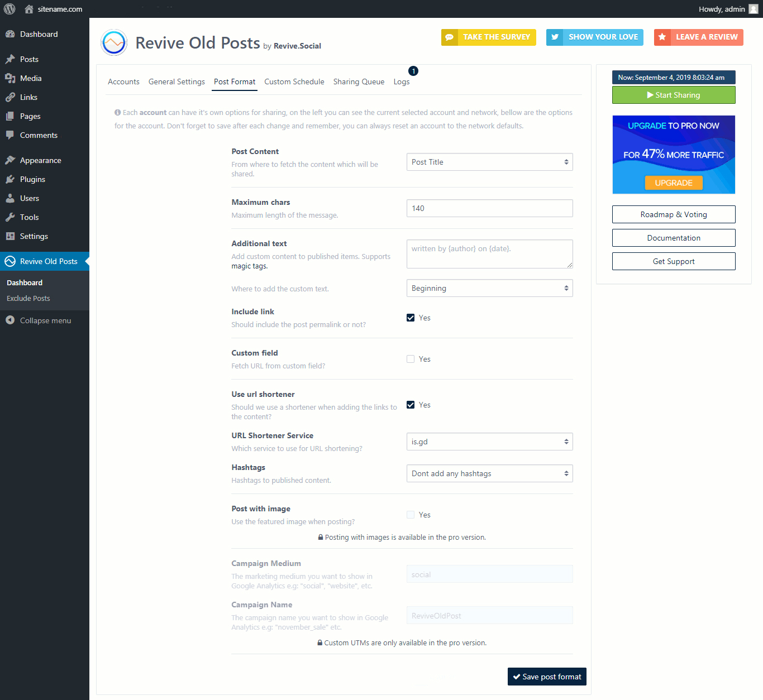Click the Links chain icon
Viewport: 763px width, 700px height.
point(10,97)
